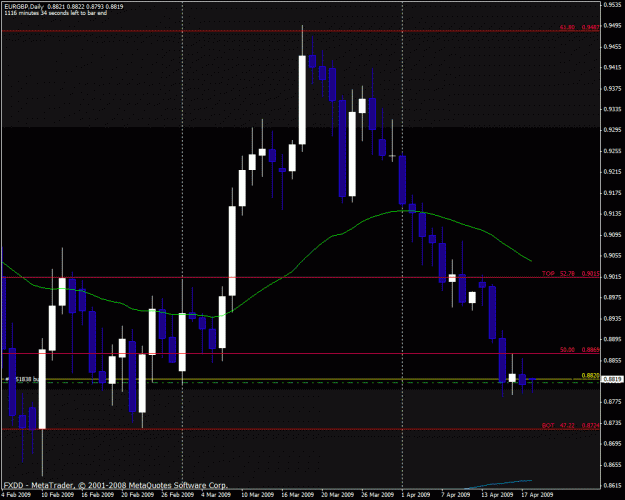
Task: Click the 7 Apr 2009 date label
Action: [x=455, y=495]
